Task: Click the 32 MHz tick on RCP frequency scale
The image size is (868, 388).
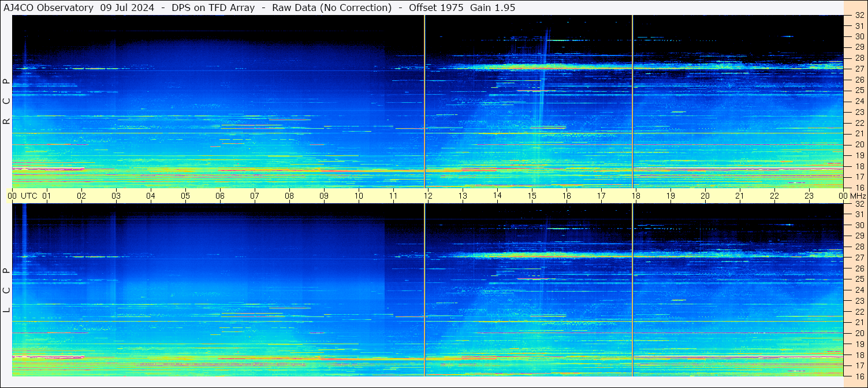Action: click(x=859, y=15)
